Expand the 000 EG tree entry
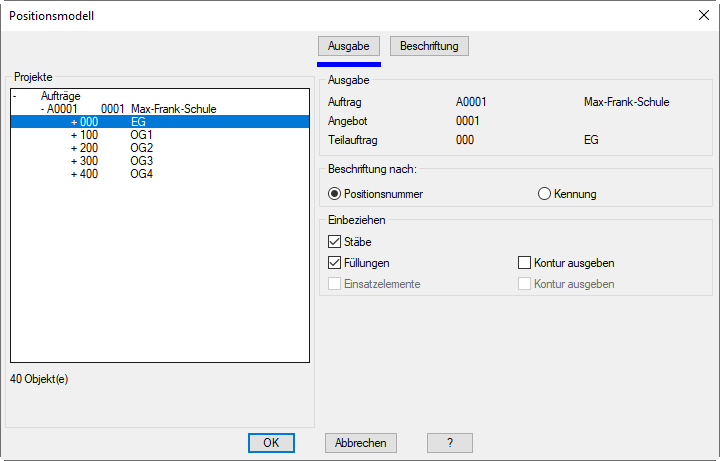Viewport: 720px width, 461px height. [74, 122]
